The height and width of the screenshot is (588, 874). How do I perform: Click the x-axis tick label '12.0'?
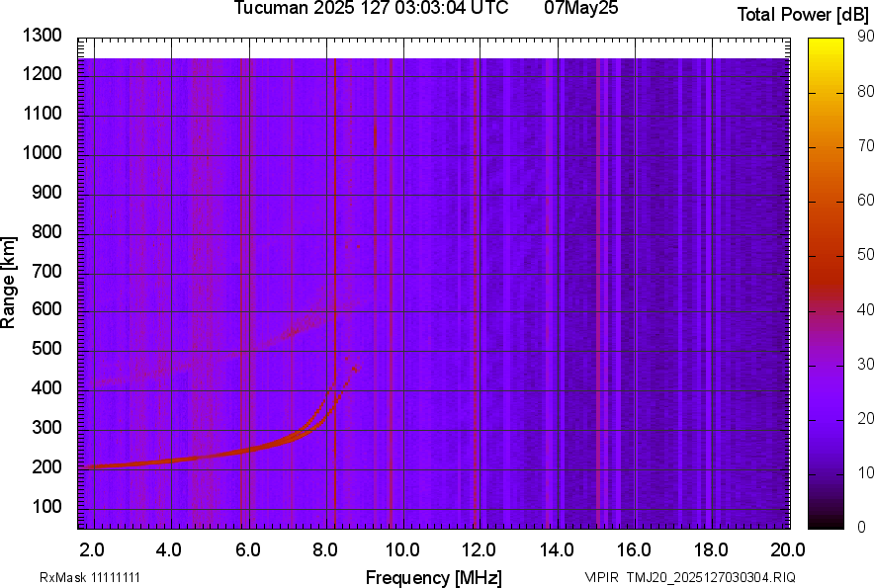coord(479,550)
